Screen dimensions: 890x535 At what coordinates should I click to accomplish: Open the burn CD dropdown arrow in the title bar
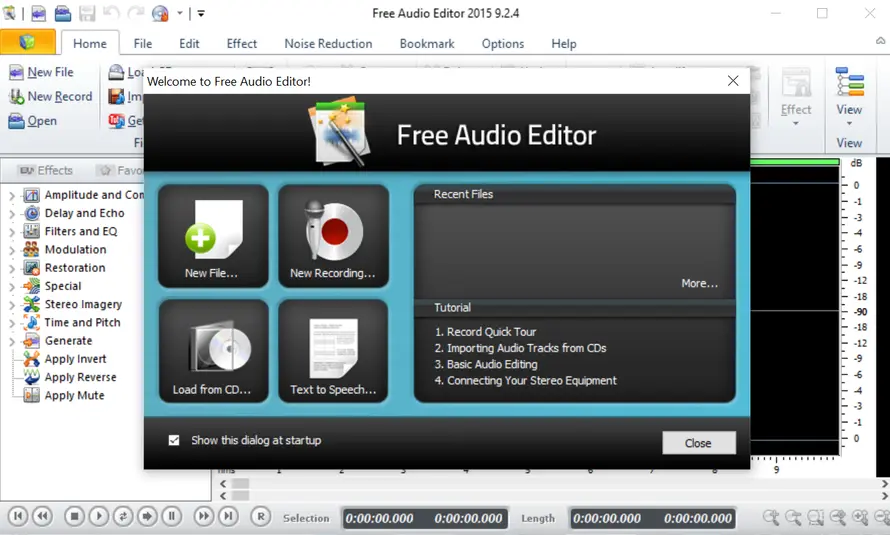pyautogui.click(x=179, y=12)
